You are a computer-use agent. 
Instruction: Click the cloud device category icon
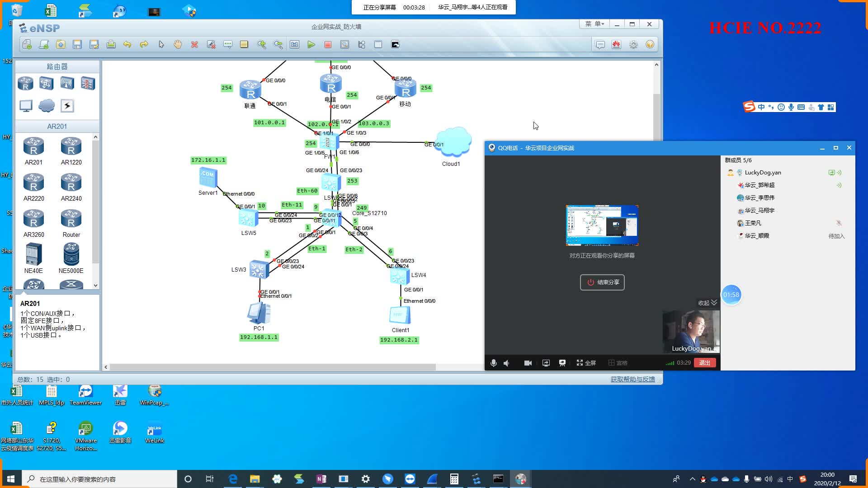(x=47, y=106)
